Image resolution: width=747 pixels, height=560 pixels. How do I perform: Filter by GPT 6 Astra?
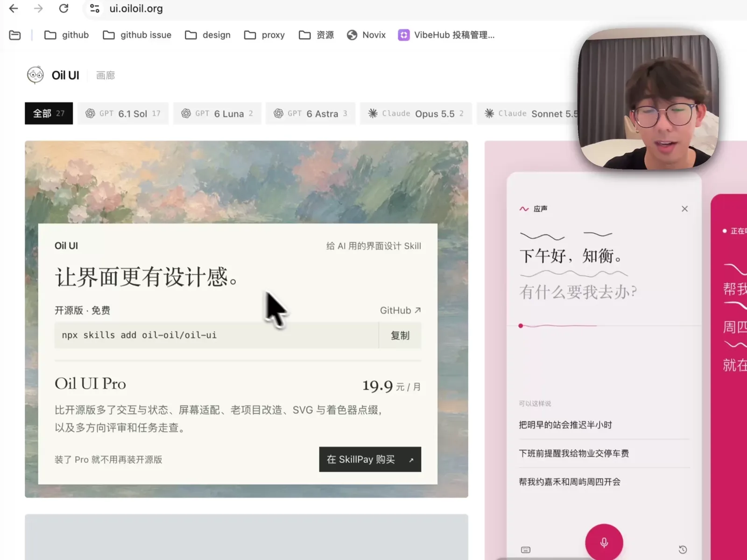tap(310, 113)
